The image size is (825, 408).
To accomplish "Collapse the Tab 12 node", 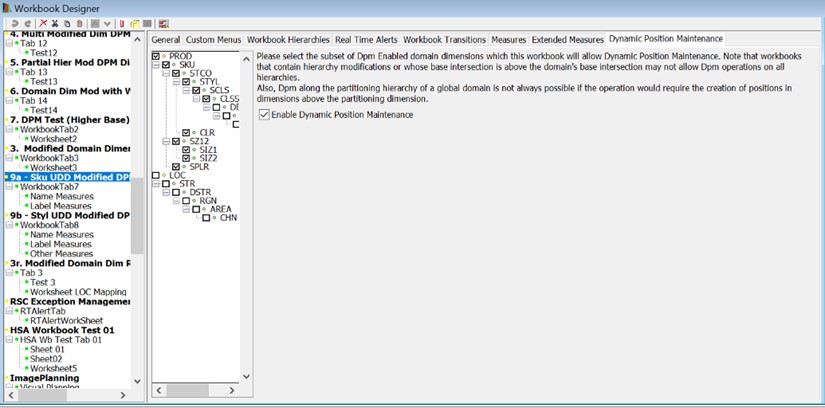I will (x=9, y=43).
